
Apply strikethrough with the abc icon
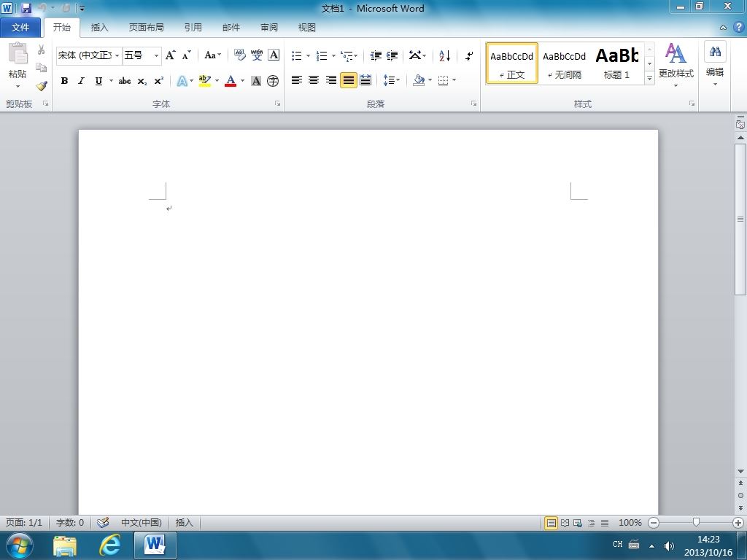pos(125,81)
